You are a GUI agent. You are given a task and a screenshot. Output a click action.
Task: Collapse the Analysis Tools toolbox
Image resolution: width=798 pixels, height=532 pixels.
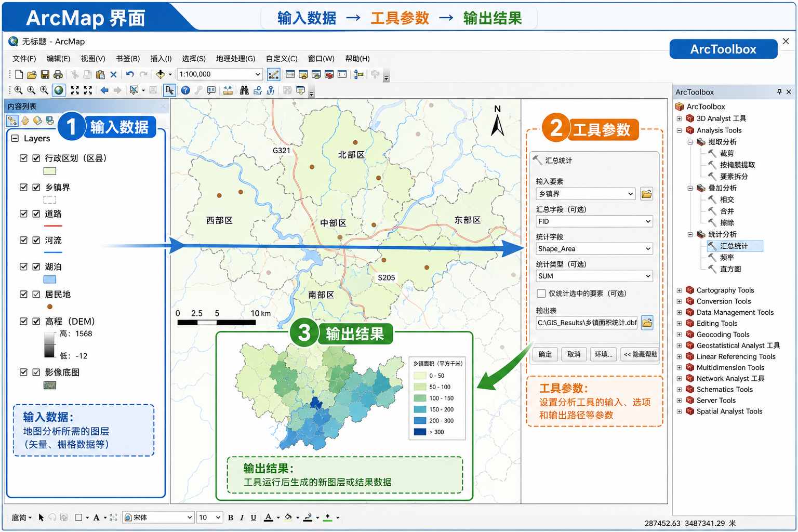point(679,130)
